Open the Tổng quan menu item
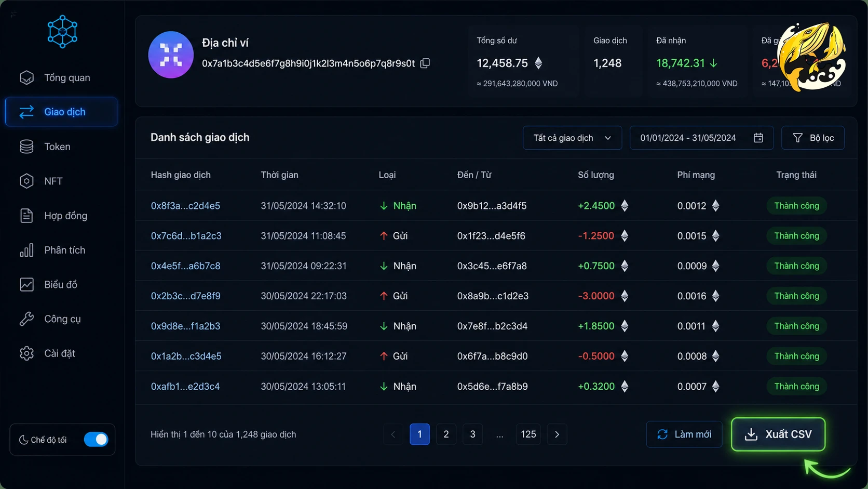 tap(62, 77)
